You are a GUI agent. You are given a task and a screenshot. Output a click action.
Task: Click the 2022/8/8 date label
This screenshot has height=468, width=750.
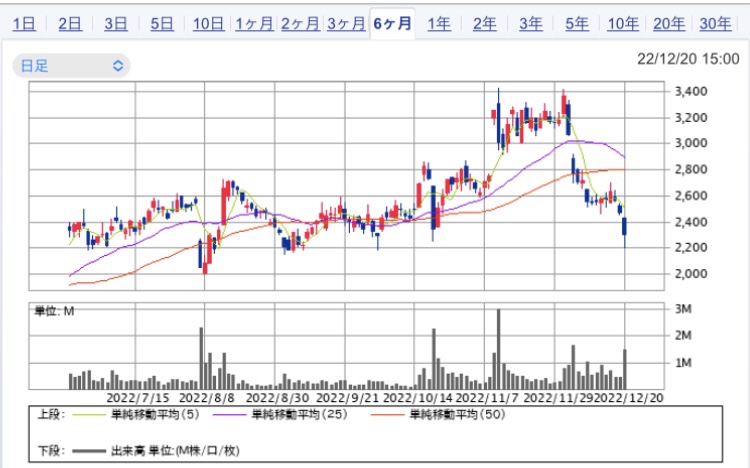tap(207, 398)
